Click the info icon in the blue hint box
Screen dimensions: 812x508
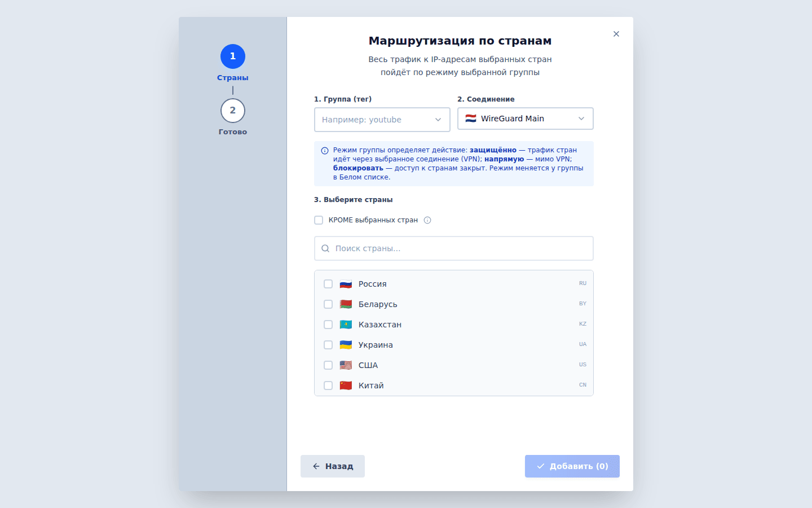(x=325, y=151)
